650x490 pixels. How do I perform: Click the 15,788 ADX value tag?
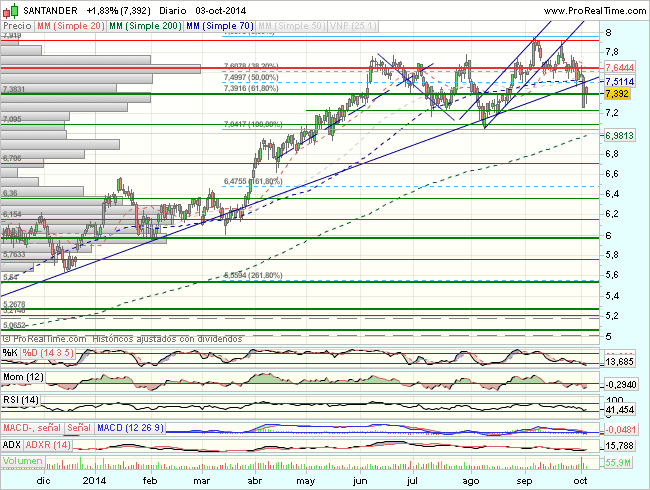pyautogui.click(x=619, y=446)
